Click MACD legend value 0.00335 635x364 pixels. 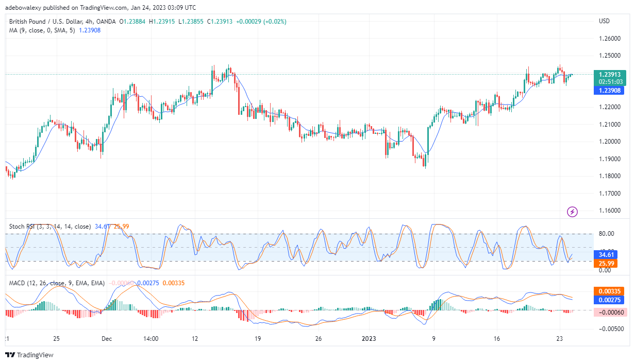pyautogui.click(x=173, y=283)
